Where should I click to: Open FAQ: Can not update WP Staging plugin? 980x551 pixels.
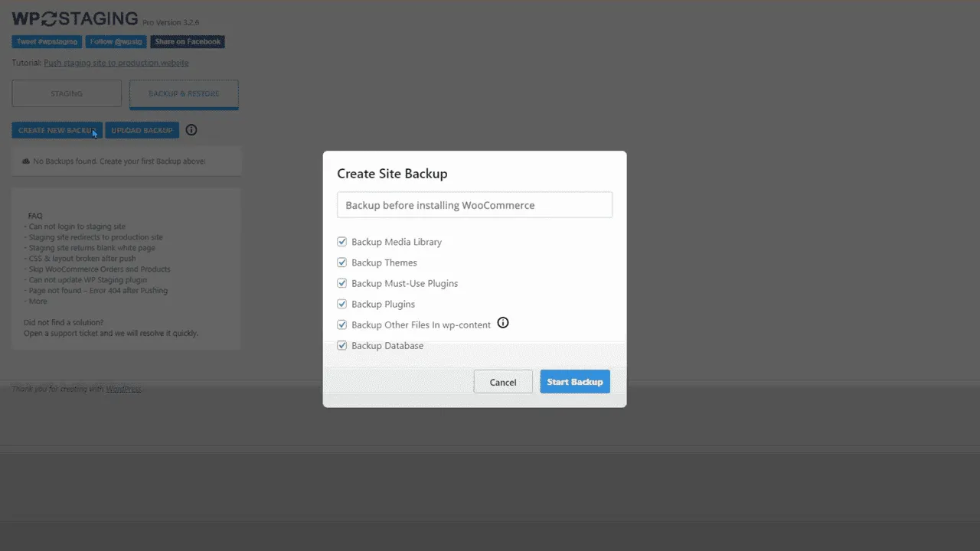pyautogui.click(x=87, y=280)
